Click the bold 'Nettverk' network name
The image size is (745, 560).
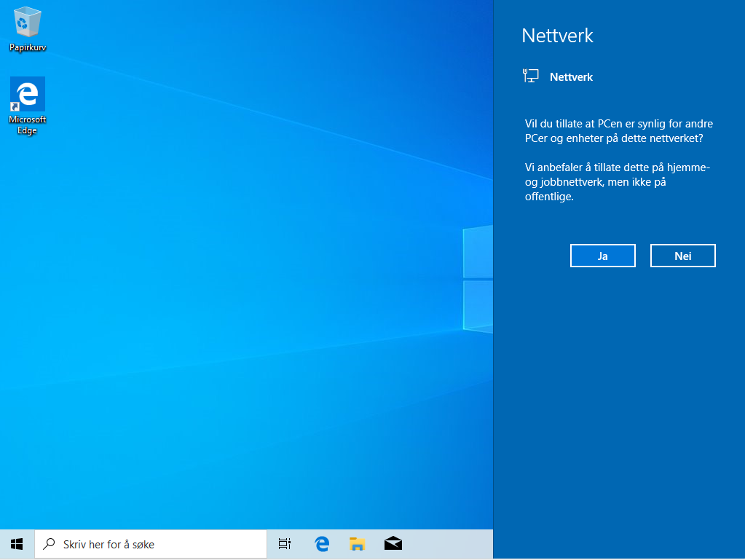pos(571,77)
